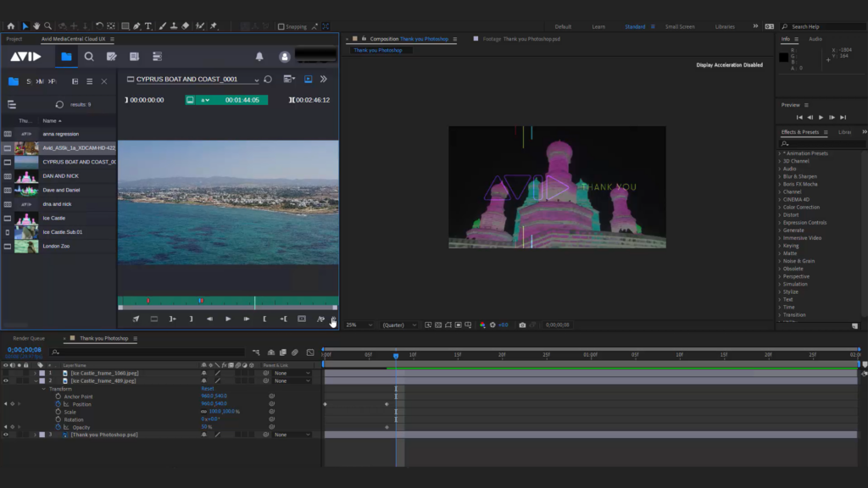Adjust exposure +0.0 value

(x=504, y=324)
